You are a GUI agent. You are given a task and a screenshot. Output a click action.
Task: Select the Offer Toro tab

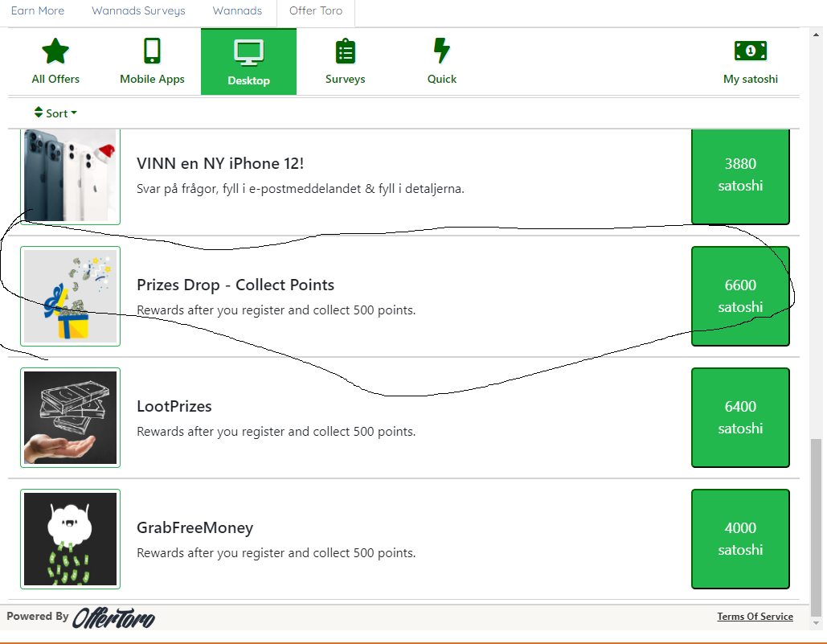[316, 10]
